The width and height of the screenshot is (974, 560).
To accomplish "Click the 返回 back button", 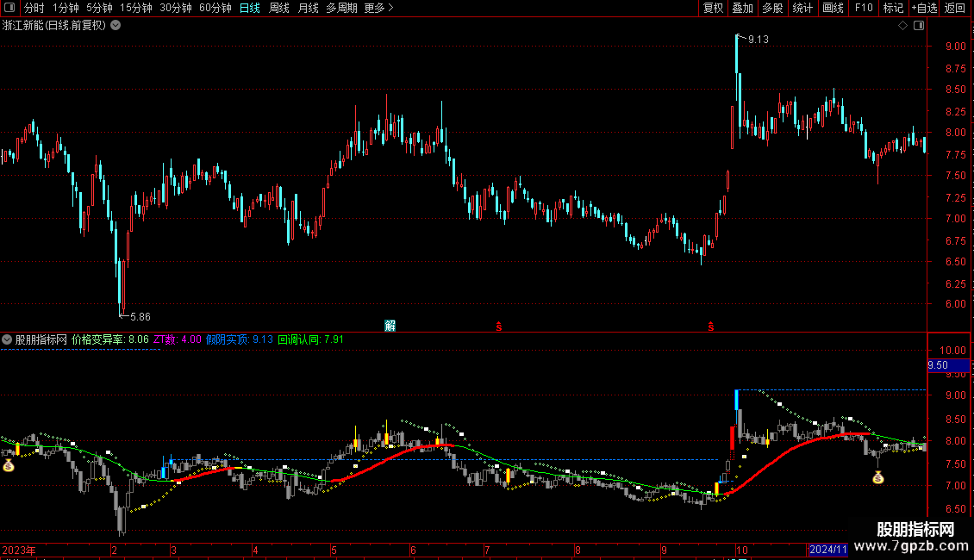I will [x=955, y=8].
